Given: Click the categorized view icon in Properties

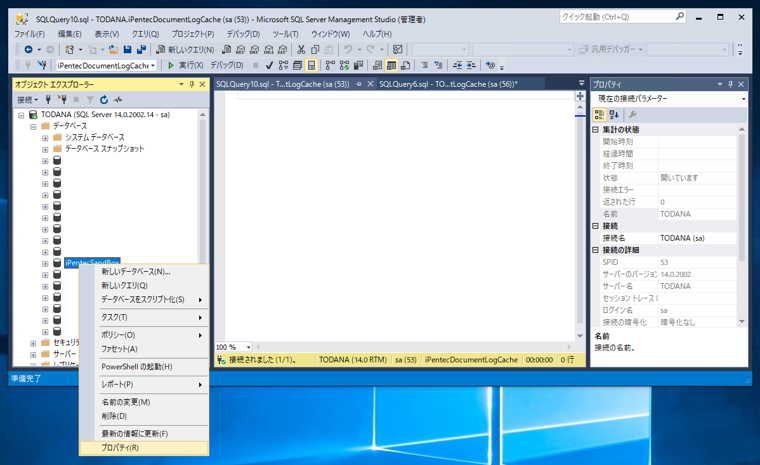Looking at the screenshot, I should point(600,115).
